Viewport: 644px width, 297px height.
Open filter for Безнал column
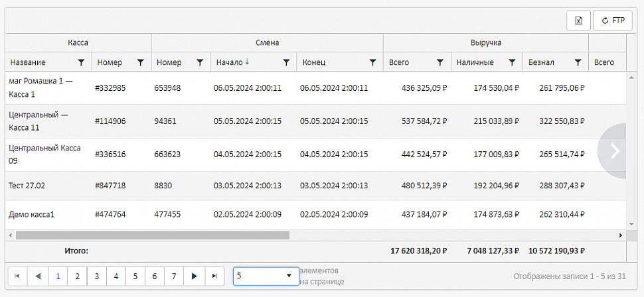pos(578,62)
